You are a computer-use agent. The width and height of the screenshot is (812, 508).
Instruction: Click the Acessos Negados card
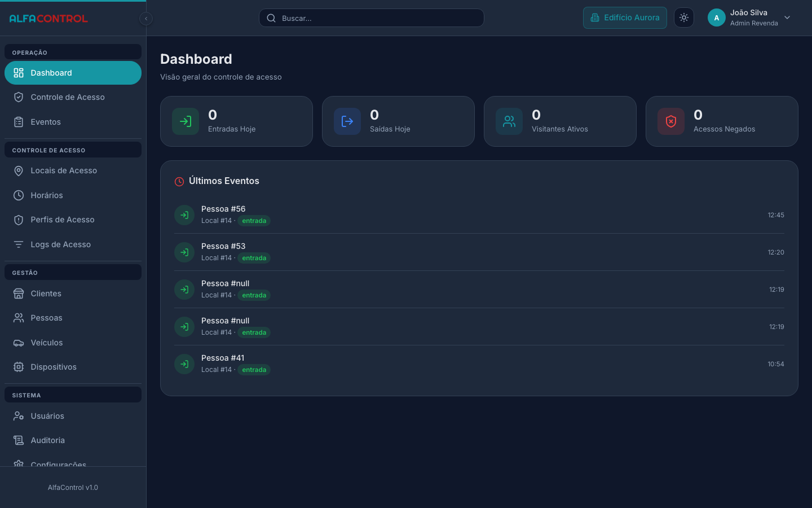tap(722, 121)
